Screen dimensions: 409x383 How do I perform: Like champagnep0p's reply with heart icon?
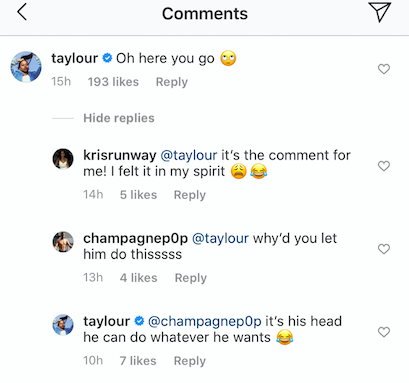tap(384, 249)
